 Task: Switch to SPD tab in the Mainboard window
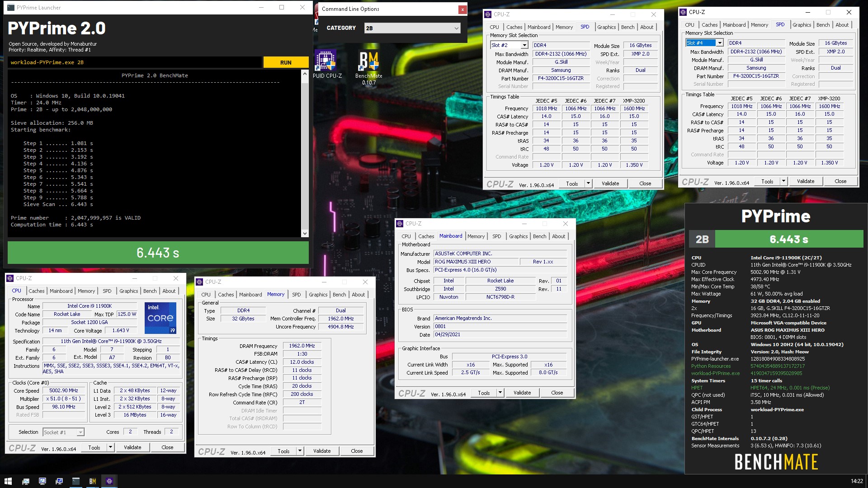(496, 236)
